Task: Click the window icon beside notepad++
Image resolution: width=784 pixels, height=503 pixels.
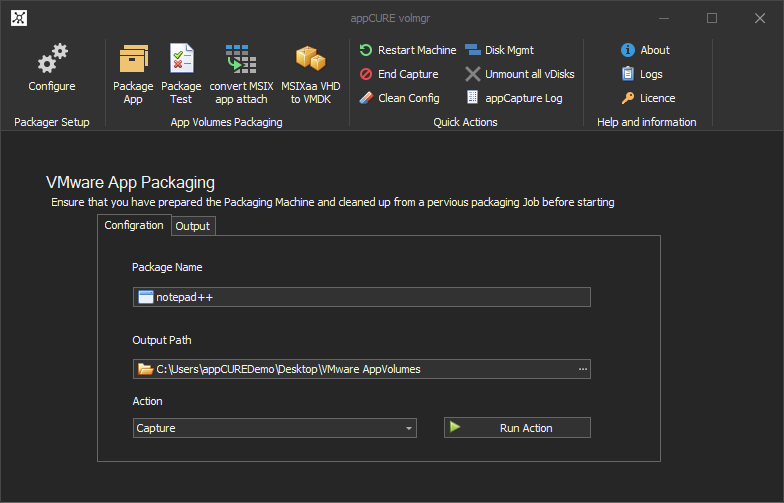Action: [146, 297]
